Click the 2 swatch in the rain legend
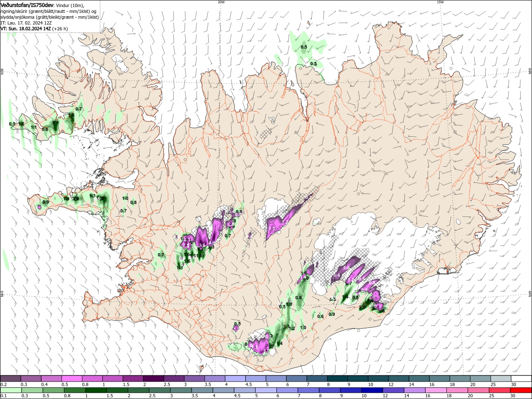The image size is (532, 399). pos(138,390)
